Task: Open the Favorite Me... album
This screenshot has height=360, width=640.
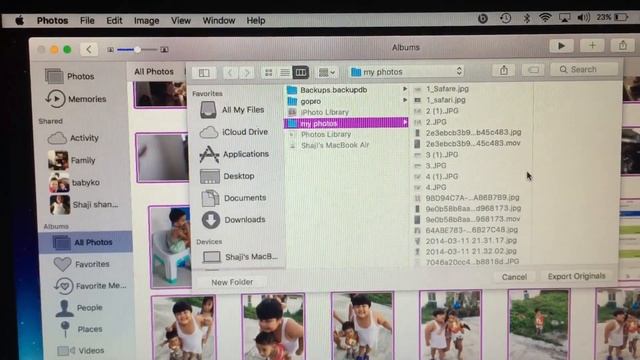Action: tap(91, 286)
